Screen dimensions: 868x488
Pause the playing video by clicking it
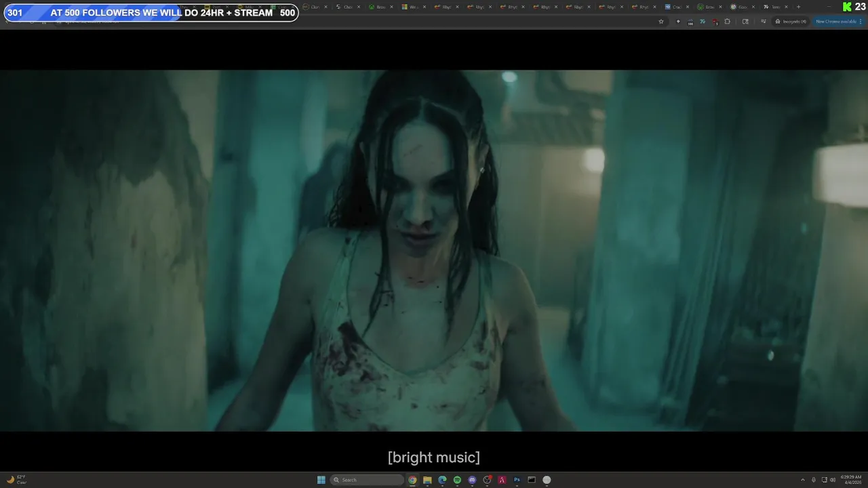click(x=434, y=251)
